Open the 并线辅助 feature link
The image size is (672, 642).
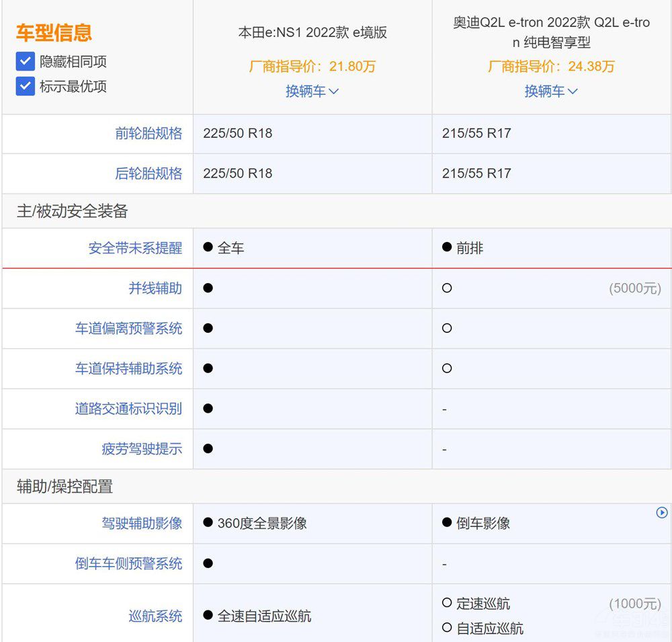[155, 288]
